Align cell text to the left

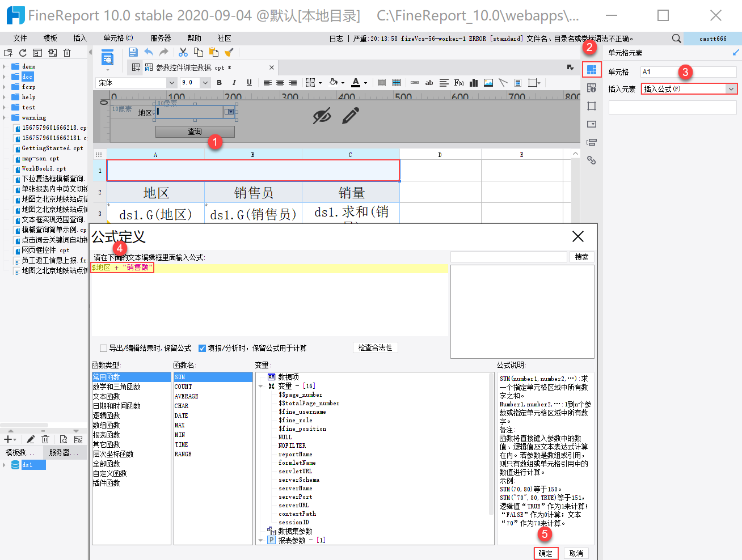tap(267, 83)
